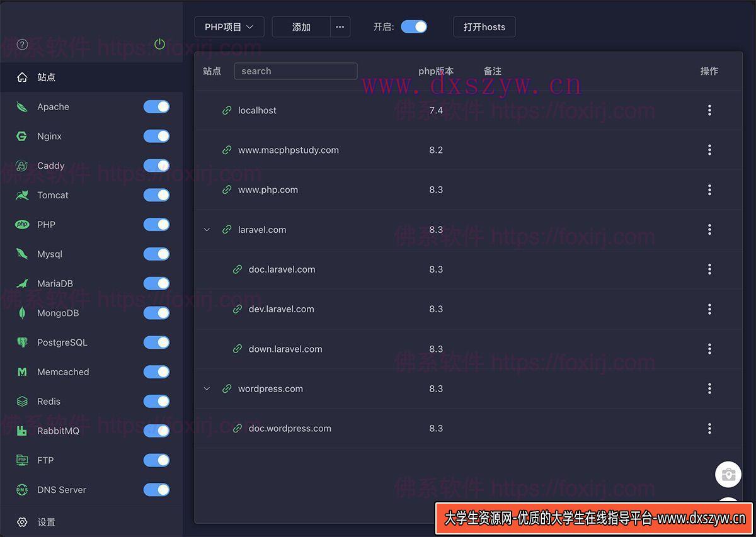Open the more options beside 添加
756x537 pixels.
340,27
